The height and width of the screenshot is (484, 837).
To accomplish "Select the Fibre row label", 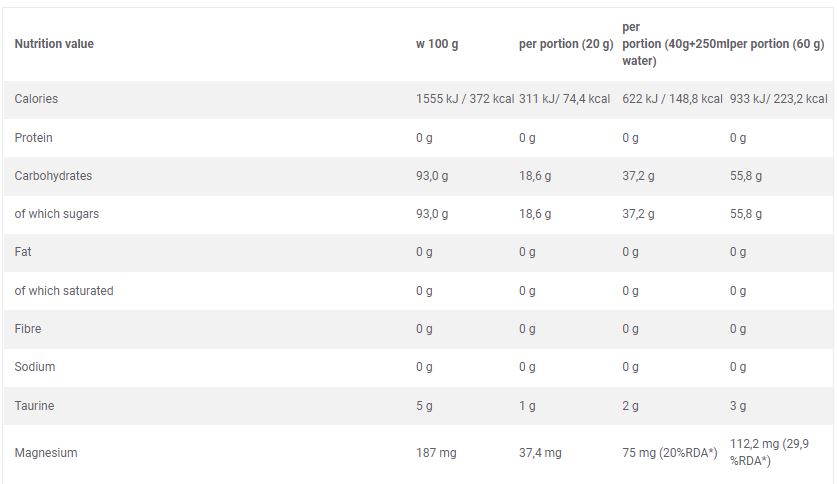I will [28, 329].
